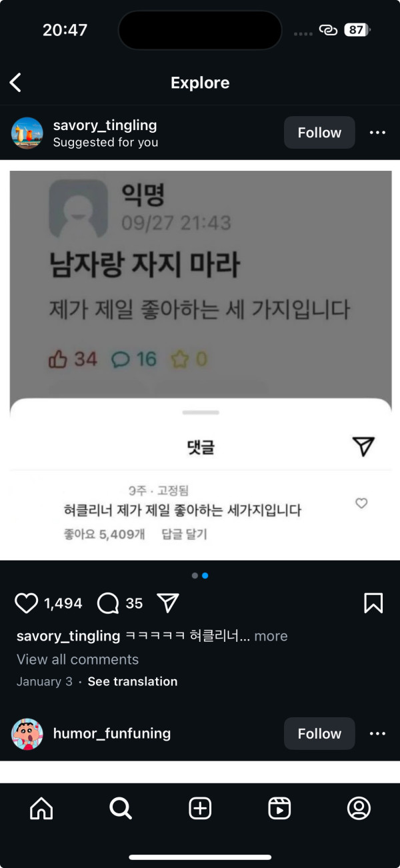This screenshot has height=868, width=400.
Task: Save the post with the bookmark icon
Action: 373,603
